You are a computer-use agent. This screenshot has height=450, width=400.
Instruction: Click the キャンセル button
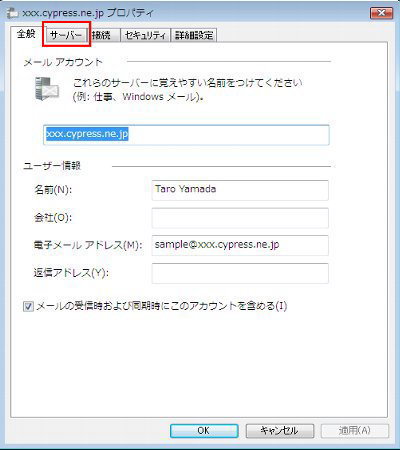click(280, 431)
